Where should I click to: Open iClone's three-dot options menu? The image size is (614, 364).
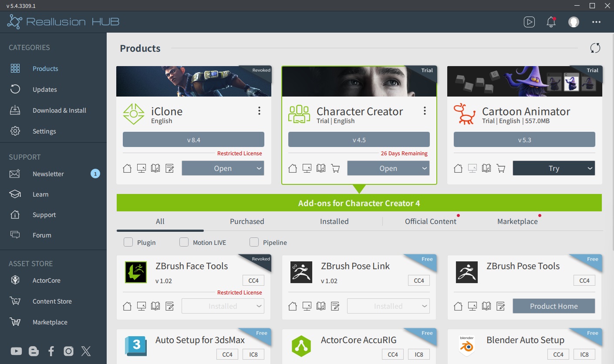pos(259,111)
